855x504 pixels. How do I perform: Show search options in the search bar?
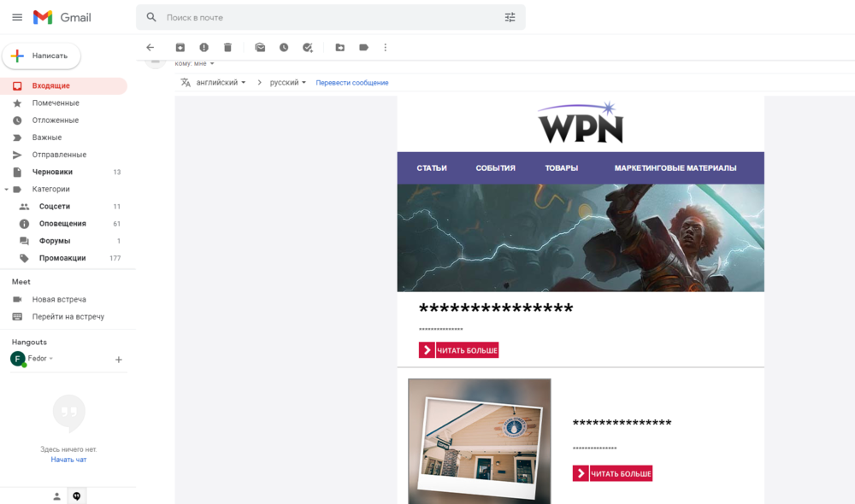[x=510, y=17]
